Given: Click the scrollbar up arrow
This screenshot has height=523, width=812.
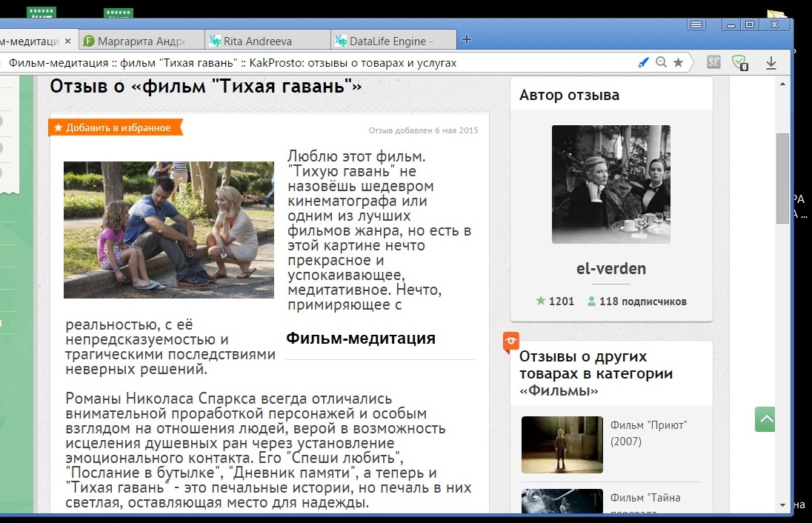Looking at the screenshot, I should point(782,84).
